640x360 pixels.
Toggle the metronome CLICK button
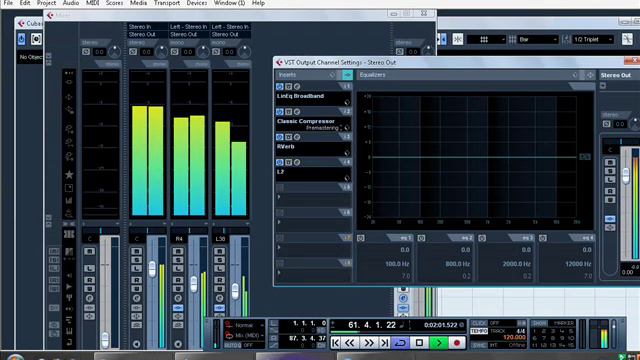478,323
